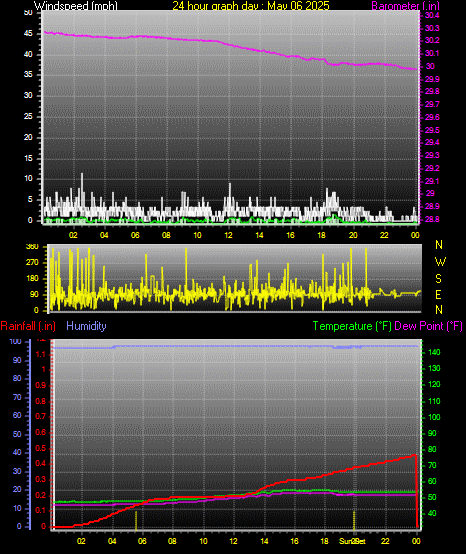
Task: Click the 270 tick on wind direction axis
Action: [x=32, y=263]
